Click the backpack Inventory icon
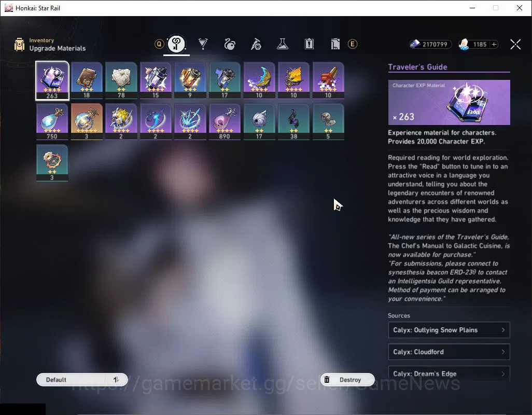Image resolution: width=532 pixels, height=415 pixels. [x=19, y=45]
